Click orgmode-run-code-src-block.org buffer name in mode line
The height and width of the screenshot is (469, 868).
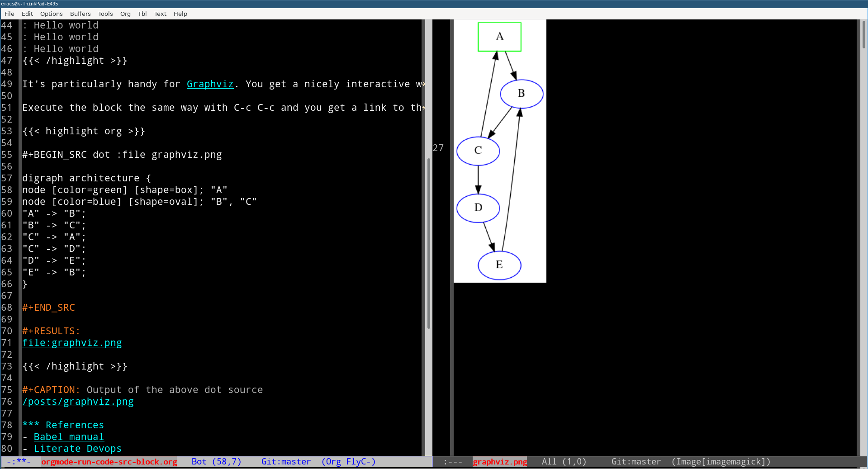tap(109, 462)
